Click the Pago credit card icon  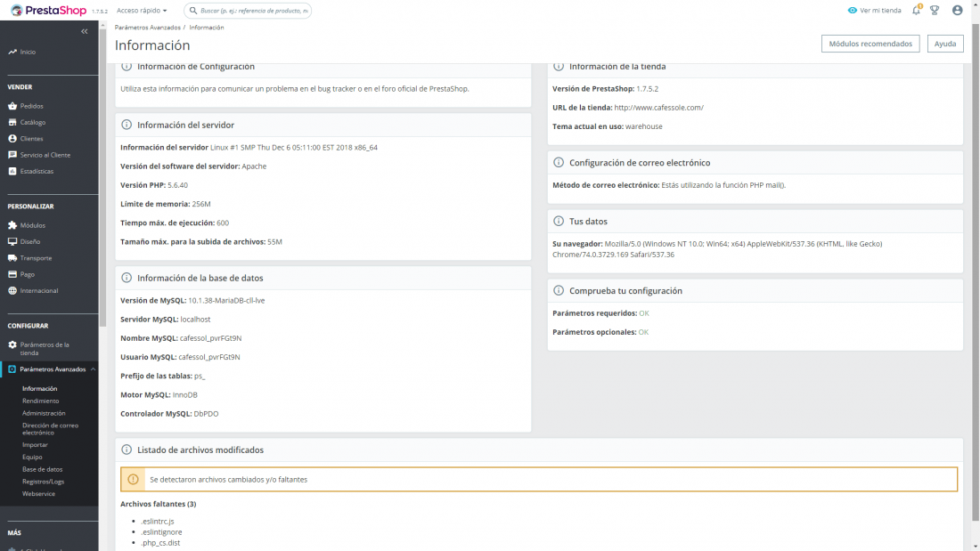pos(12,274)
